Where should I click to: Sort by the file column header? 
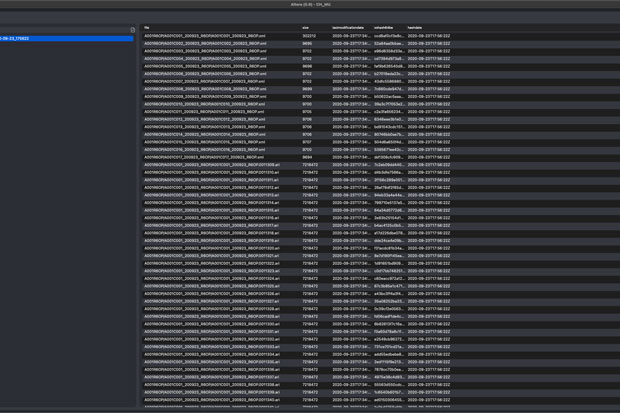pos(147,28)
